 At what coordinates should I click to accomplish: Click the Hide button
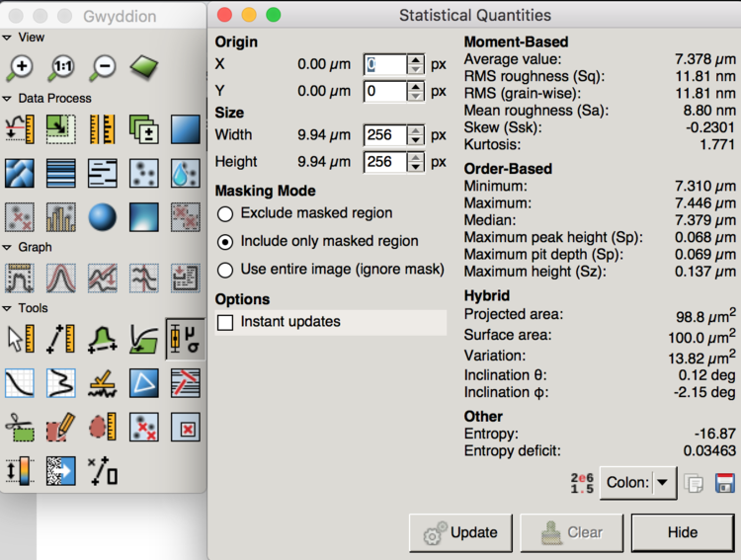click(x=682, y=532)
